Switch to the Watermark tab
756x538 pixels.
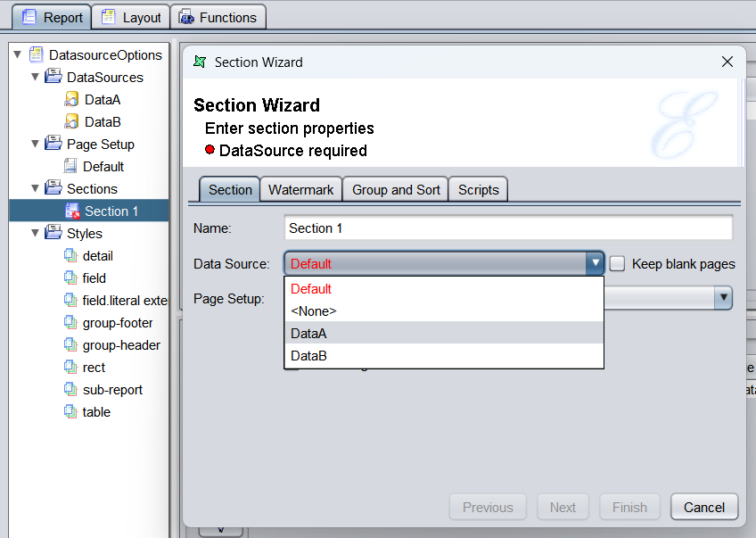[300, 190]
